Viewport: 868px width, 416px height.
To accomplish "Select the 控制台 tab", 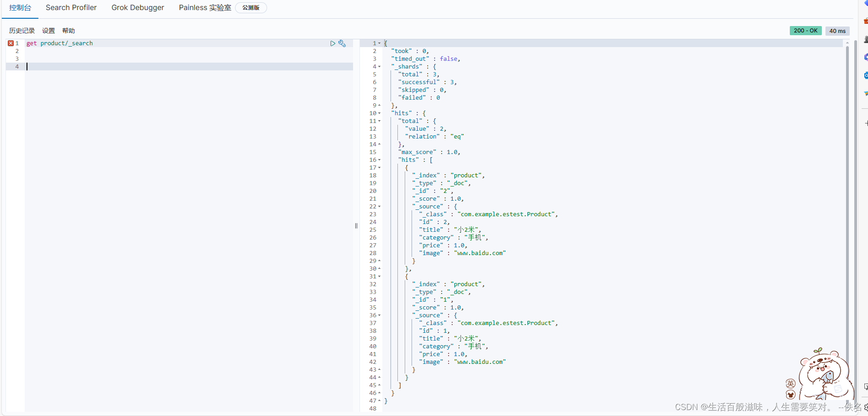I will (20, 7).
